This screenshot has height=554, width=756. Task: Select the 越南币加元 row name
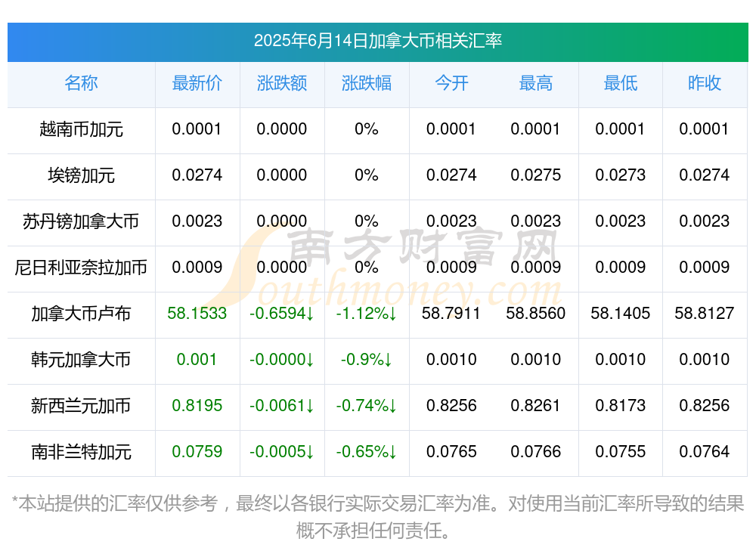pyautogui.click(x=81, y=129)
